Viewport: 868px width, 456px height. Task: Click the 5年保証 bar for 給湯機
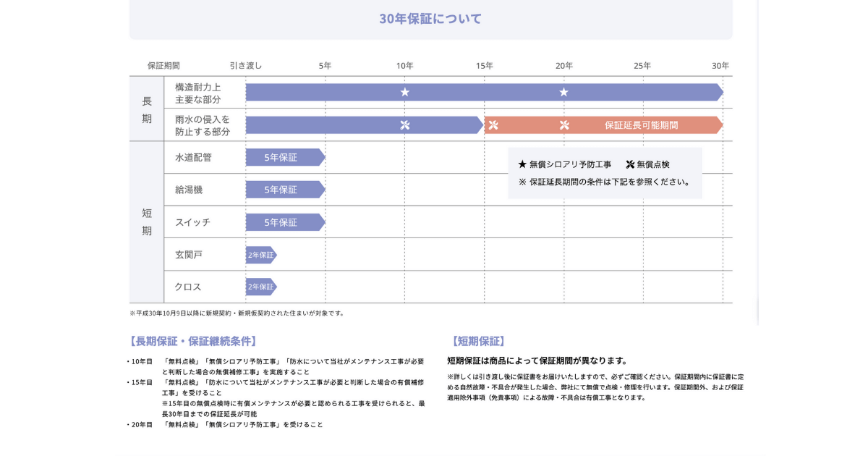pyautogui.click(x=285, y=190)
